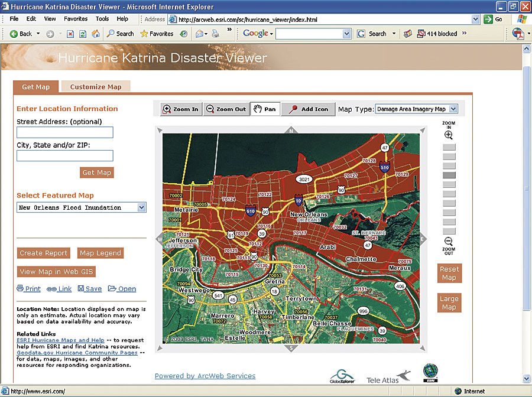Select the Pan hand tool

pos(265,109)
